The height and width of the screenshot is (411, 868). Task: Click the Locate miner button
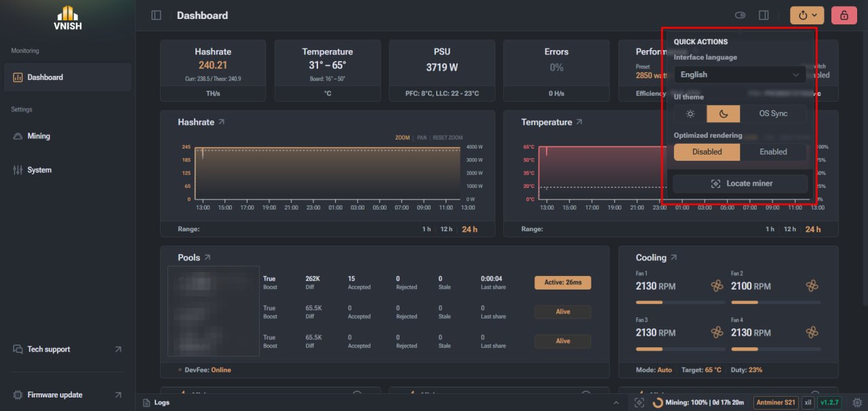740,183
